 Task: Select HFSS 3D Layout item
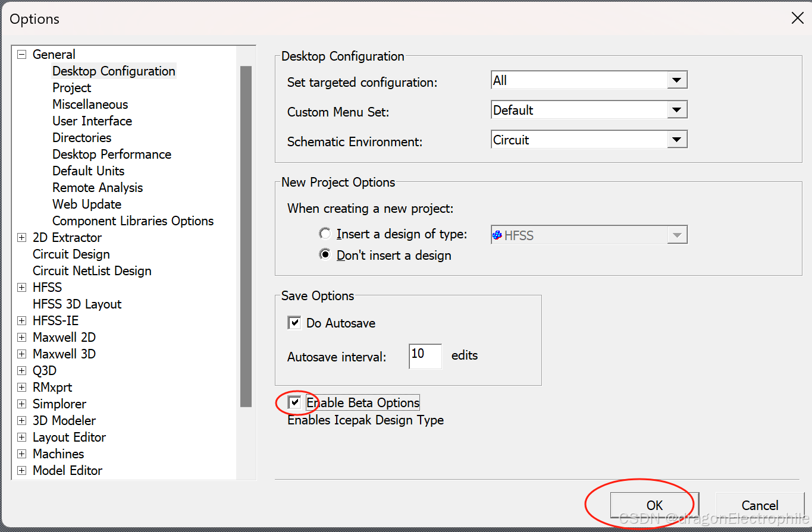click(77, 304)
